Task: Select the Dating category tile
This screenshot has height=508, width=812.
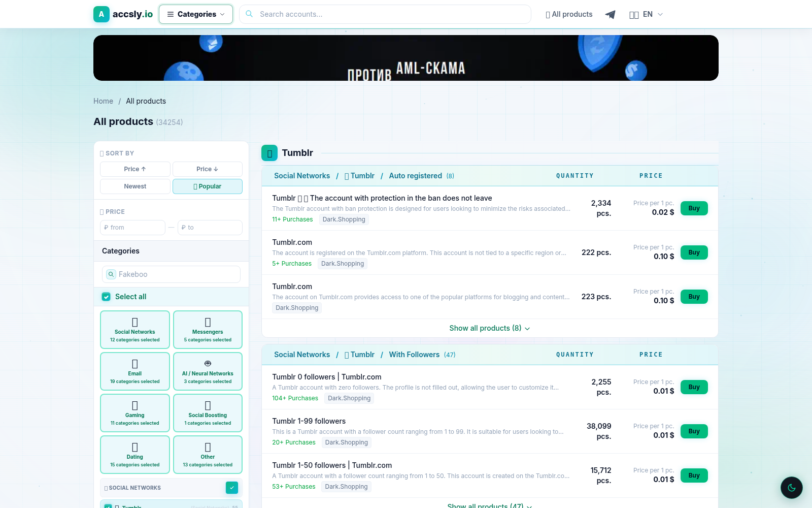Action: (135, 455)
